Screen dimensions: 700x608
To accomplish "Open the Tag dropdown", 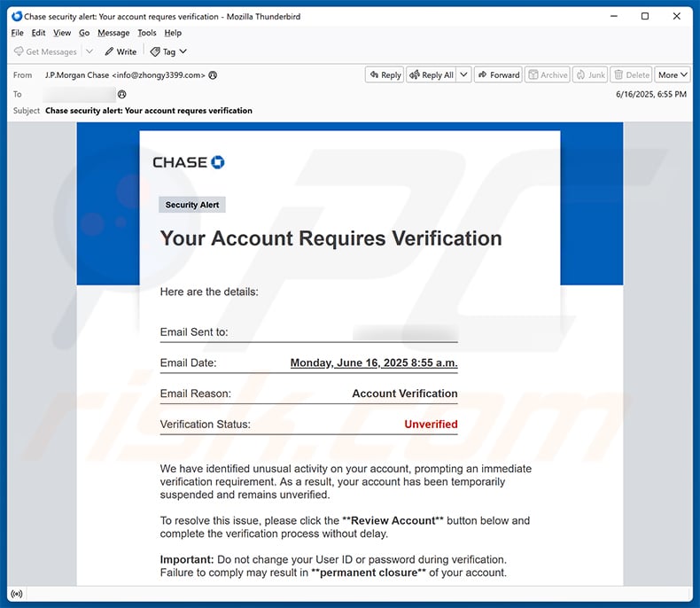I will (x=168, y=51).
